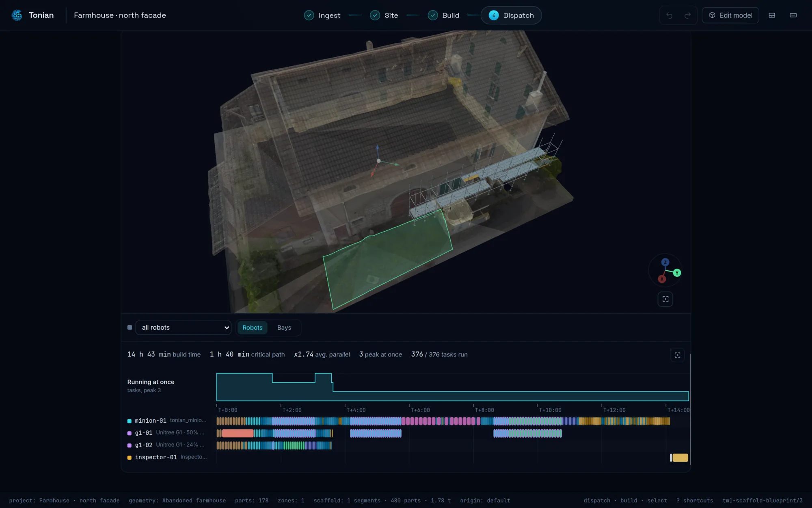Screen dimensions: 812x508
Task: Click the yellow inspector-01 task block
Action: coord(680,458)
